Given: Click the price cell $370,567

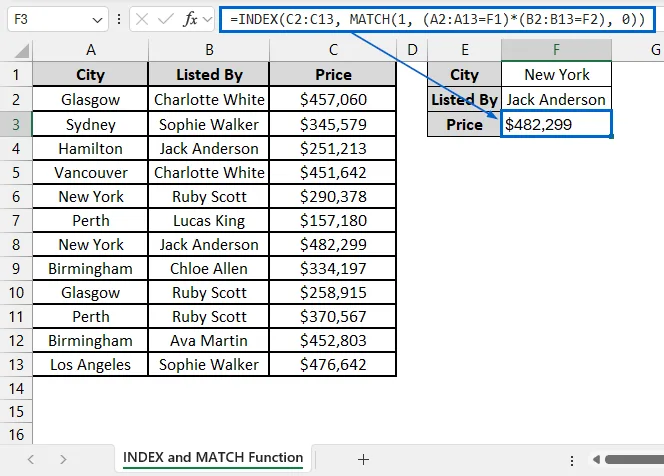Looking at the screenshot, I should point(333,316).
